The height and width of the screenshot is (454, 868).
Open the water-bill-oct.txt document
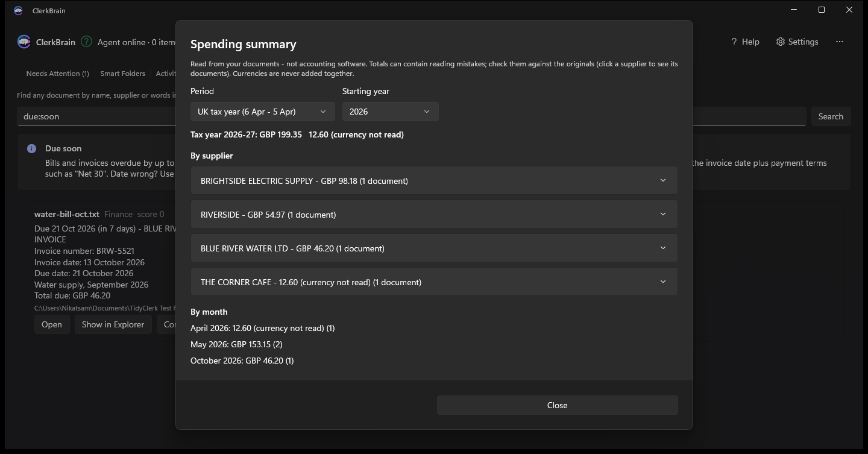pos(51,324)
